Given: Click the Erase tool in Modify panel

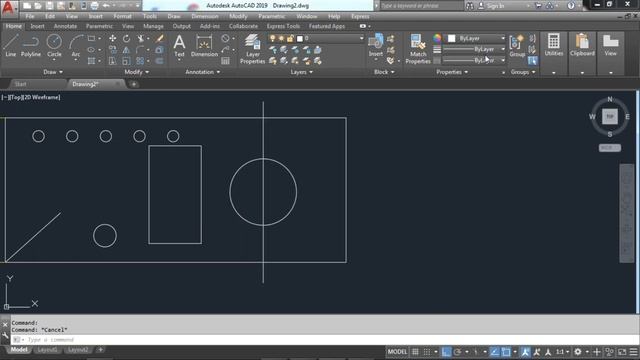Looking at the screenshot, I should [160, 38].
